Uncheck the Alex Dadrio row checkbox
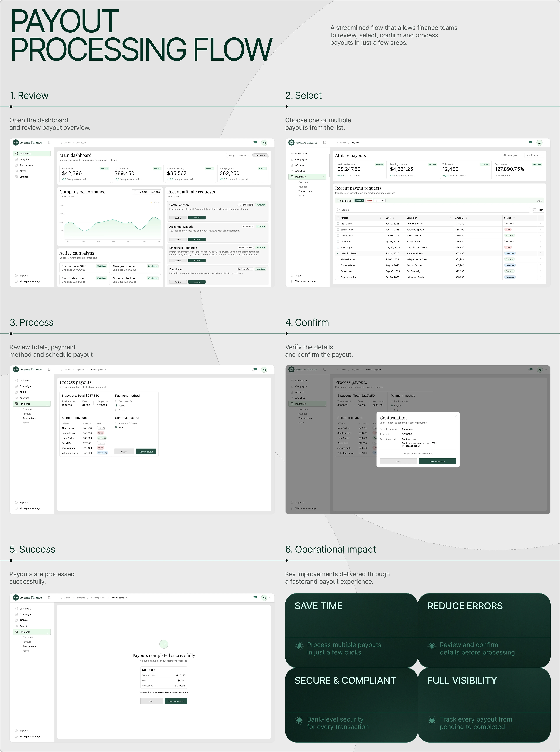 (x=338, y=224)
